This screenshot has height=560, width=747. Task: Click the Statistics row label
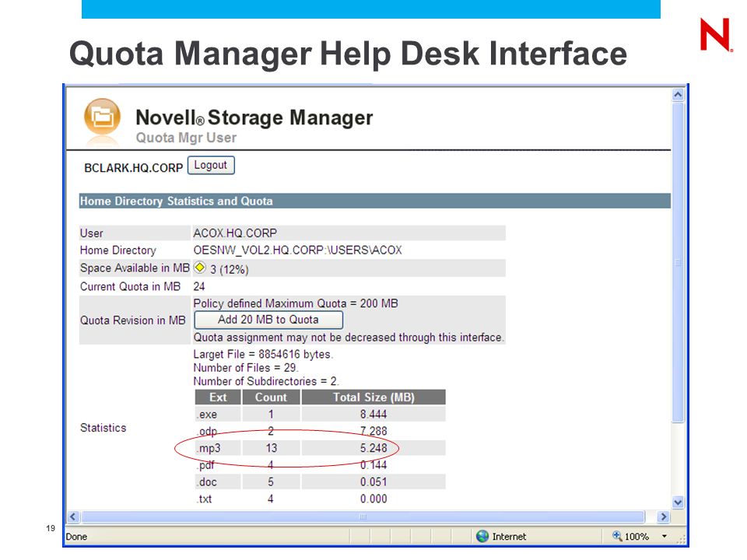(x=103, y=428)
